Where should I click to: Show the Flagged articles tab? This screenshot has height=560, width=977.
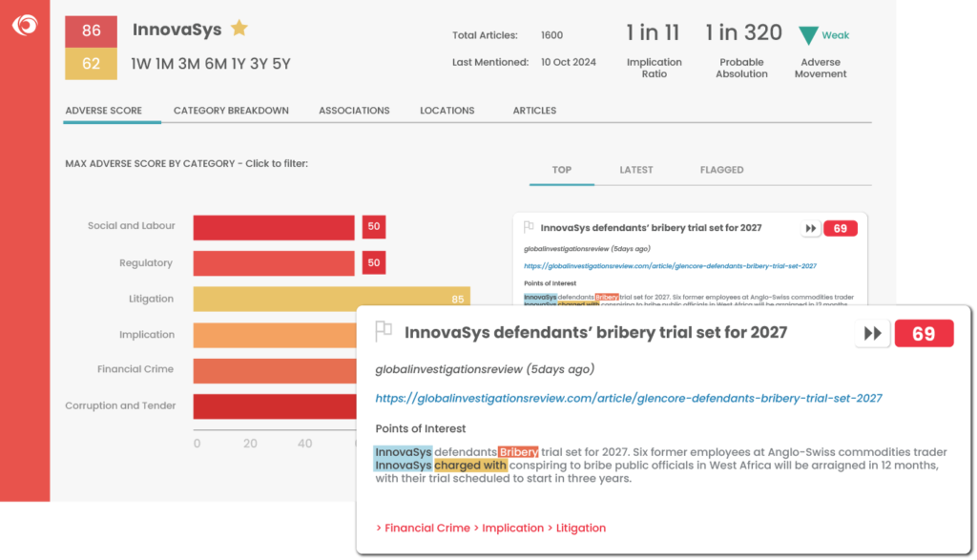pos(721,170)
